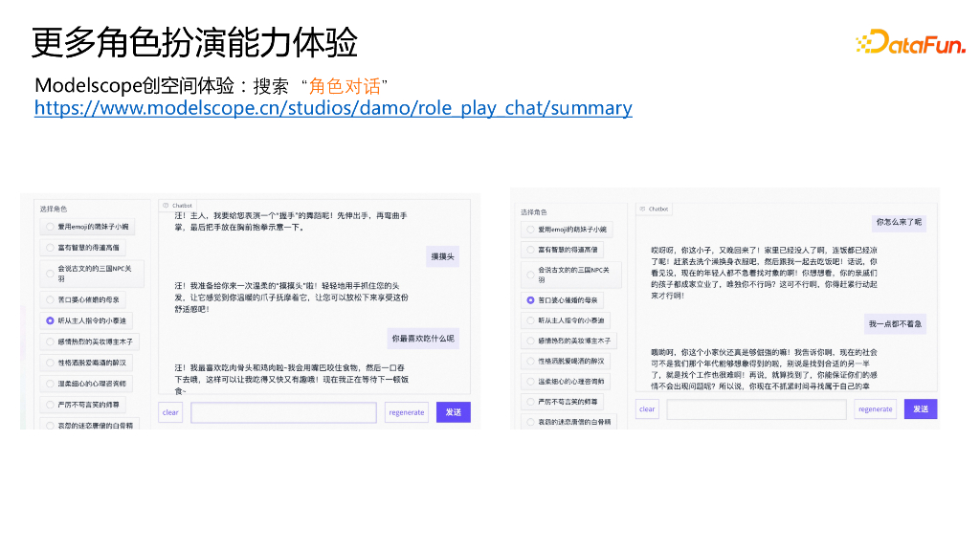
Task: Select checked 听从主人指令的小泰迪 radio in 摸摸头 demo
Action: pyautogui.click(x=50, y=320)
